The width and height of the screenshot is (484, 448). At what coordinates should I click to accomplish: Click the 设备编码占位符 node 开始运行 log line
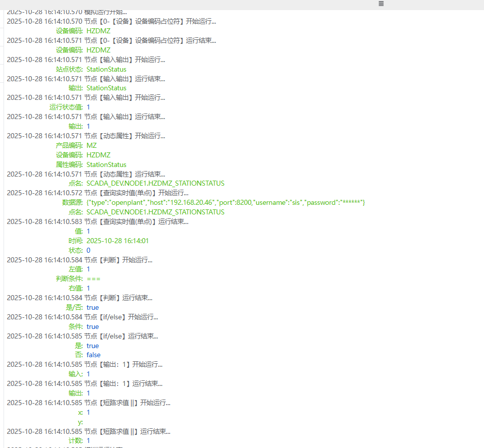point(112,22)
